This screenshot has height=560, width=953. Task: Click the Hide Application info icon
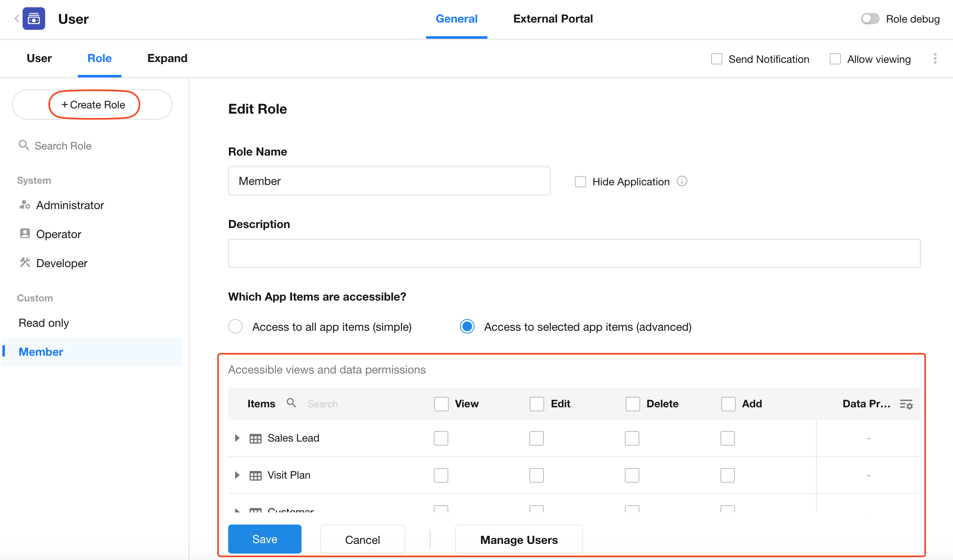click(682, 181)
